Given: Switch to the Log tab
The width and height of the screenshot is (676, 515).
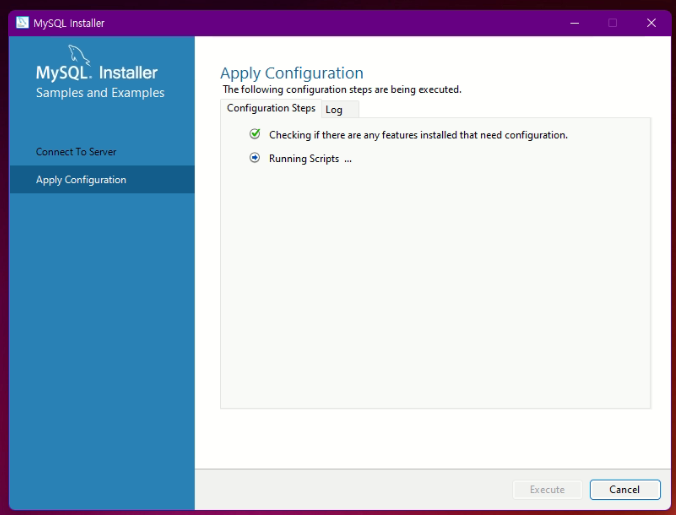Looking at the screenshot, I should pyautogui.click(x=339, y=109).
